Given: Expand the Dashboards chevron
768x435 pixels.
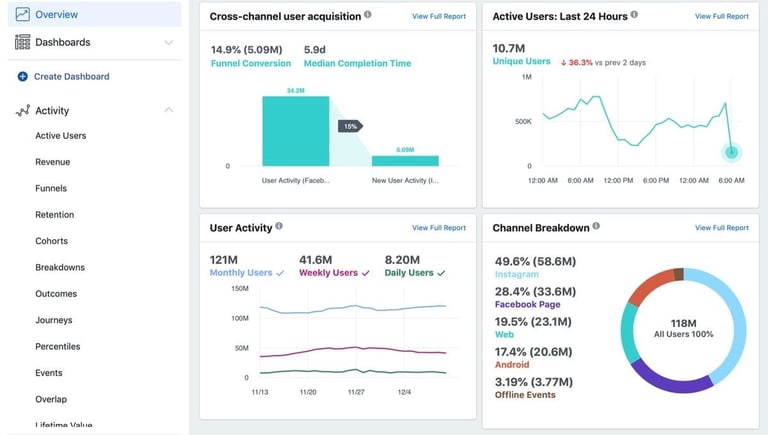Looking at the screenshot, I should tap(168, 43).
